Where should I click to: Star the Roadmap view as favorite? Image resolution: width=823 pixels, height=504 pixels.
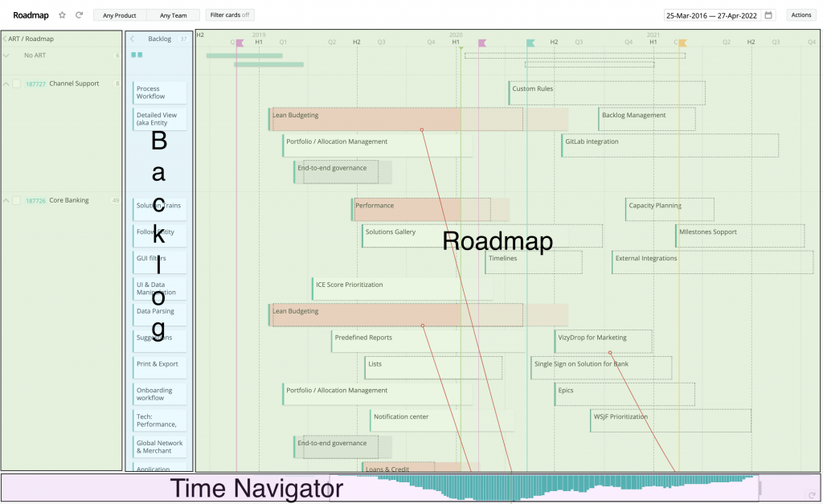(x=62, y=15)
